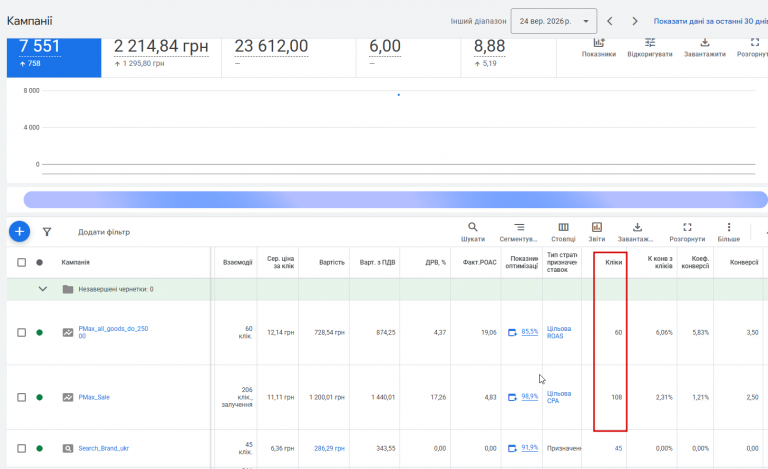
Task: Open the Search_Brand_ukr campaign link
Action: (x=103, y=448)
